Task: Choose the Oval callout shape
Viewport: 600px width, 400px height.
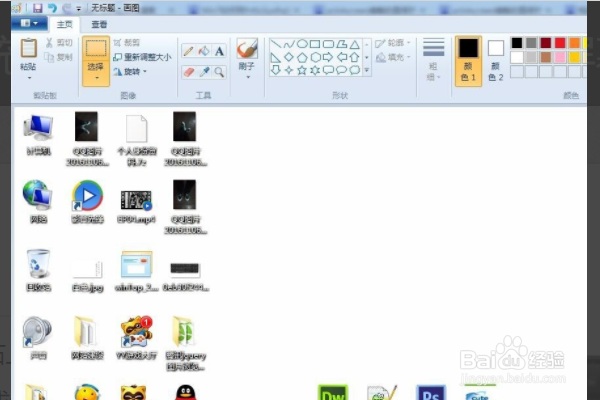Action: click(342, 70)
